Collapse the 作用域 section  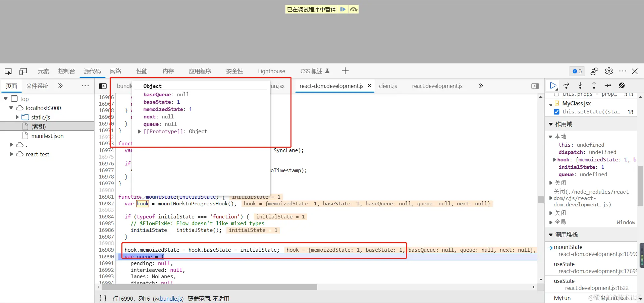click(550, 124)
